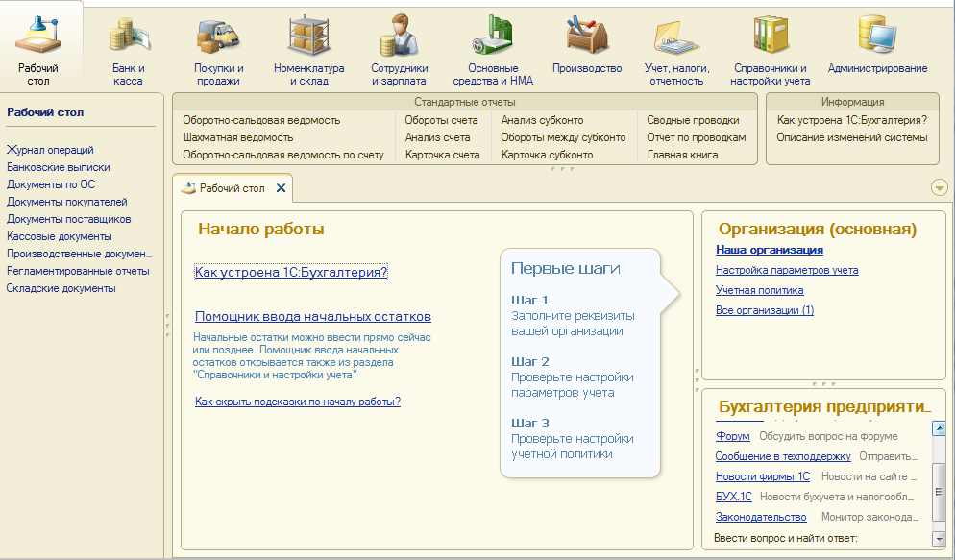This screenshot has width=955, height=560.
Task: Open the БУХ.1С link
Action: tap(734, 497)
